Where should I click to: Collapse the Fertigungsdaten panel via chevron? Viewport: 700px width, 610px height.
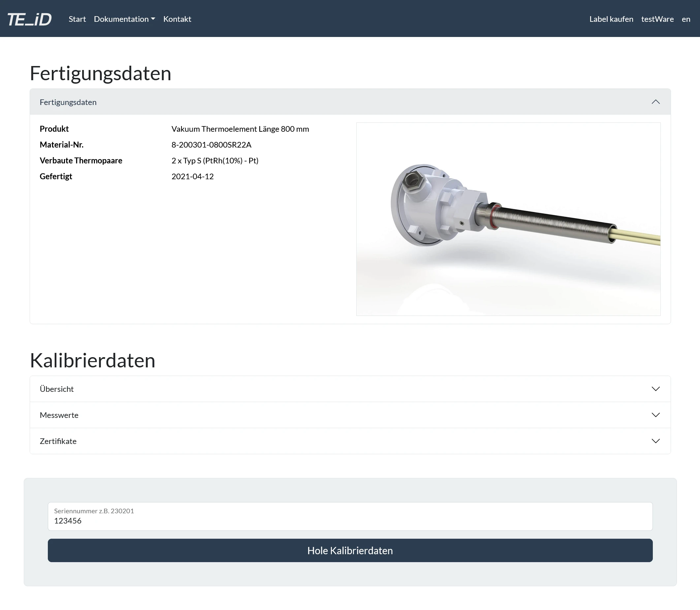[655, 102]
